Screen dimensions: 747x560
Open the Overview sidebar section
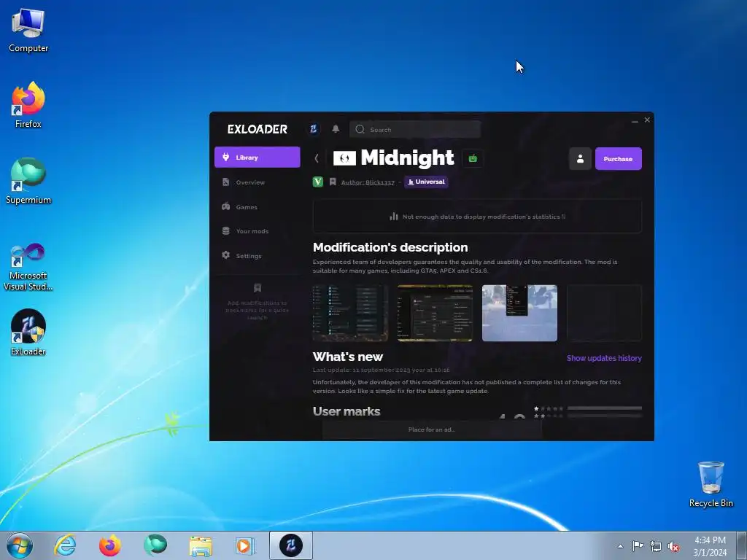(x=258, y=182)
